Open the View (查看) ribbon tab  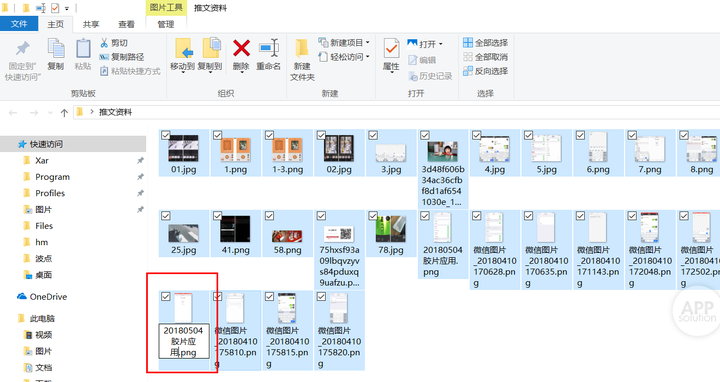(x=126, y=24)
